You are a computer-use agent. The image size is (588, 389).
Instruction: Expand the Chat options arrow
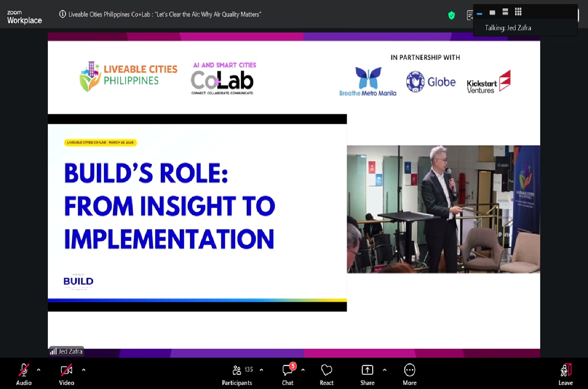pyautogui.click(x=303, y=369)
